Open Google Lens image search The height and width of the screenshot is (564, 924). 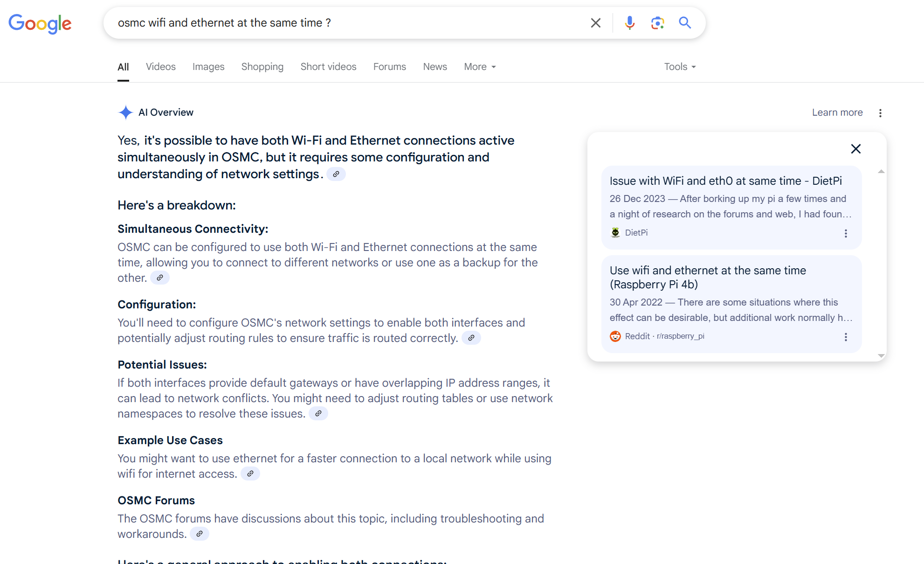pyautogui.click(x=657, y=23)
